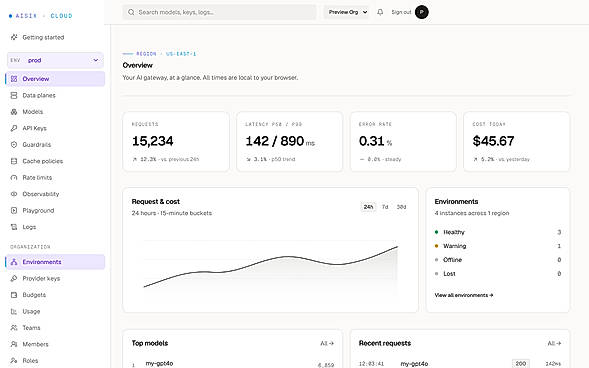Click View all environments link
Screen dimensions: 589x368
coord(464,295)
